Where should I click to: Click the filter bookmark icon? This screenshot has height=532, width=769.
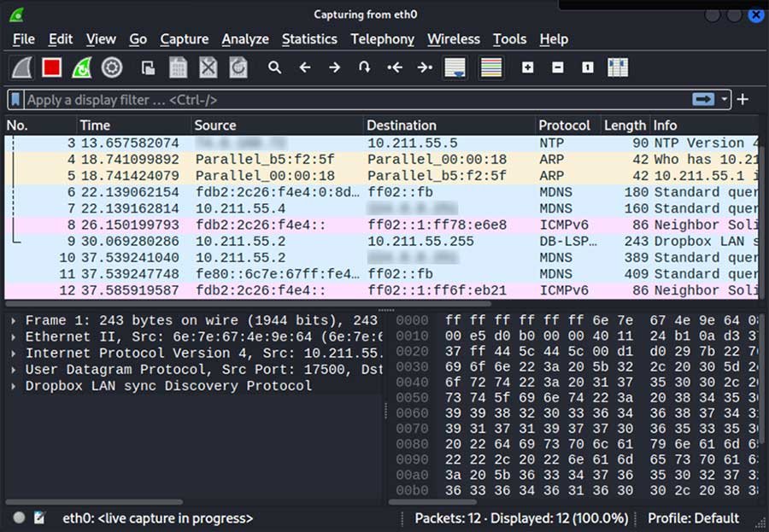15,100
